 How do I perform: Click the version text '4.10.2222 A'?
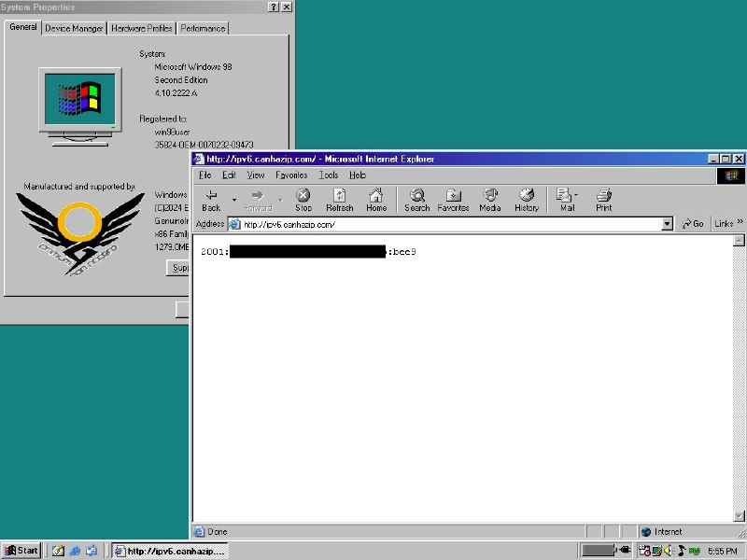pos(176,92)
